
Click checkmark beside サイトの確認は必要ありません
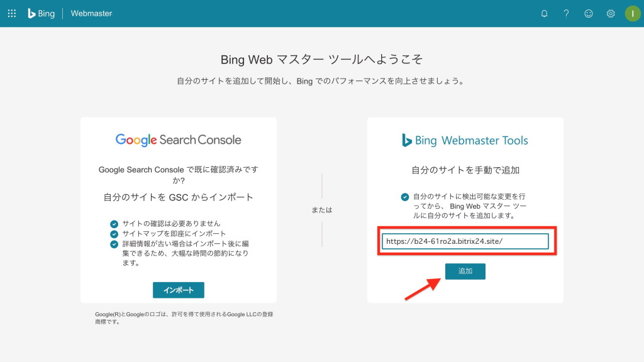pos(114,224)
